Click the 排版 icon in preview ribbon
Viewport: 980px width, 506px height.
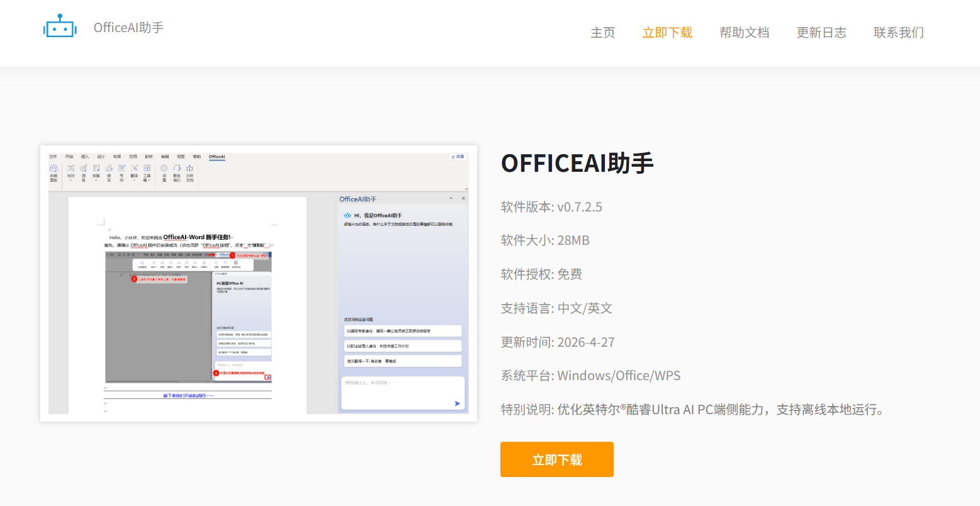point(96,168)
